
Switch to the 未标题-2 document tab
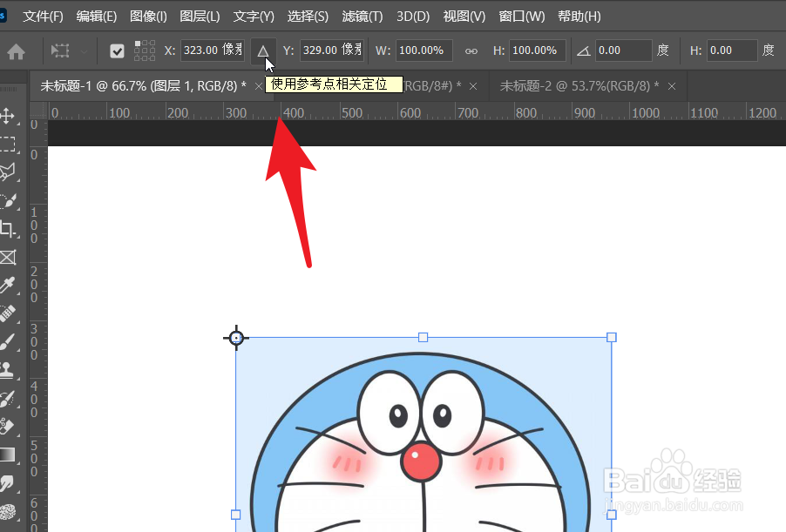[579, 86]
